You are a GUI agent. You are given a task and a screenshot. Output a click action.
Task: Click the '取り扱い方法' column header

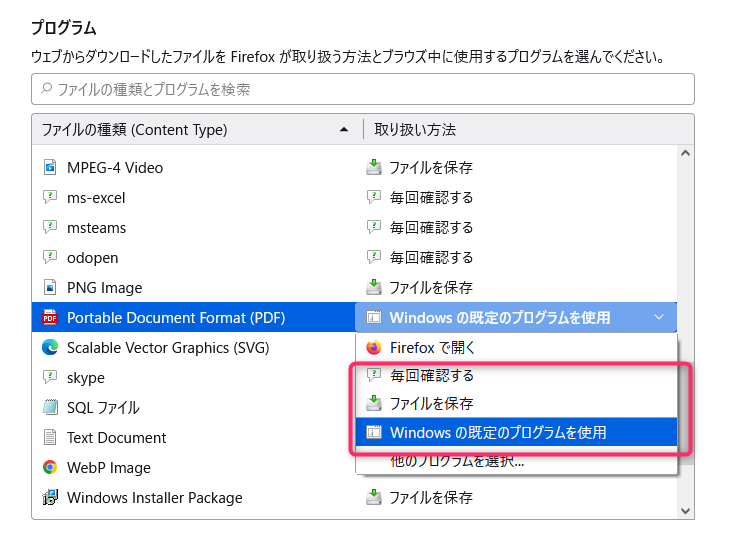[415, 130]
